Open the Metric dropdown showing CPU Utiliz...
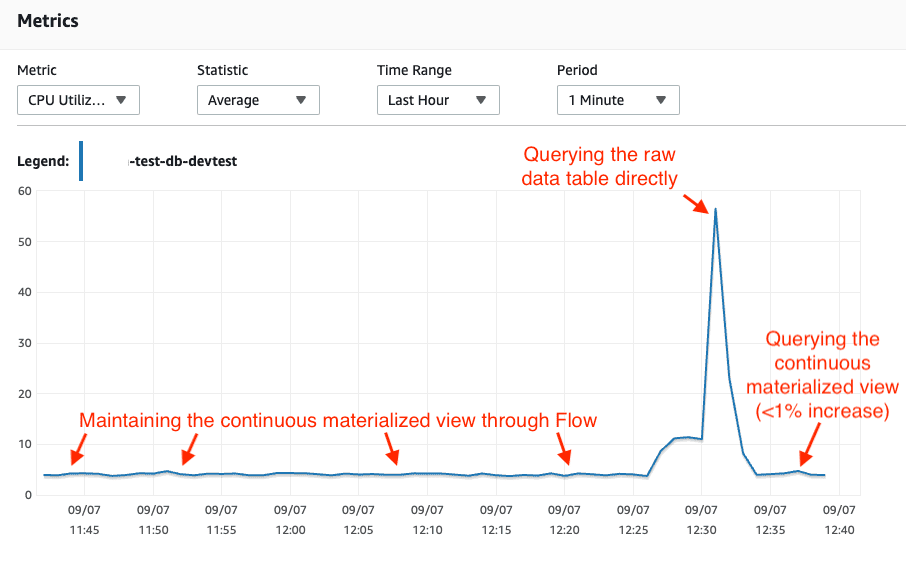906x571 pixels. point(78,100)
